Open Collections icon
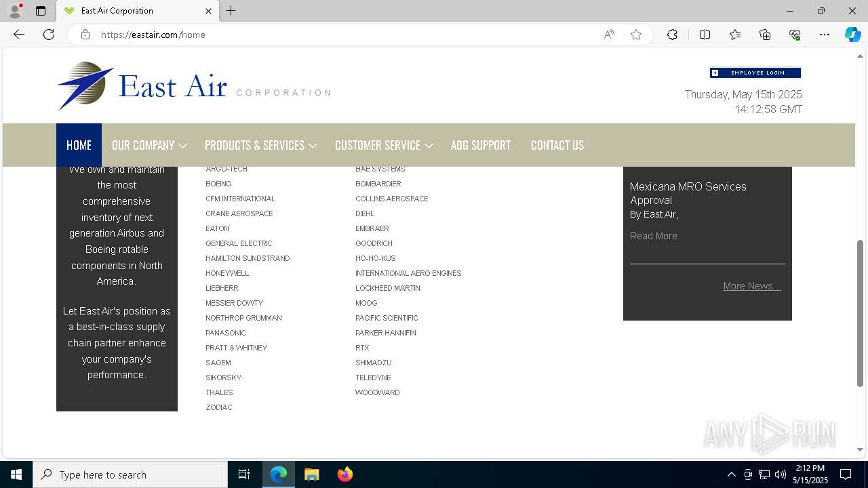 click(x=765, y=35)
